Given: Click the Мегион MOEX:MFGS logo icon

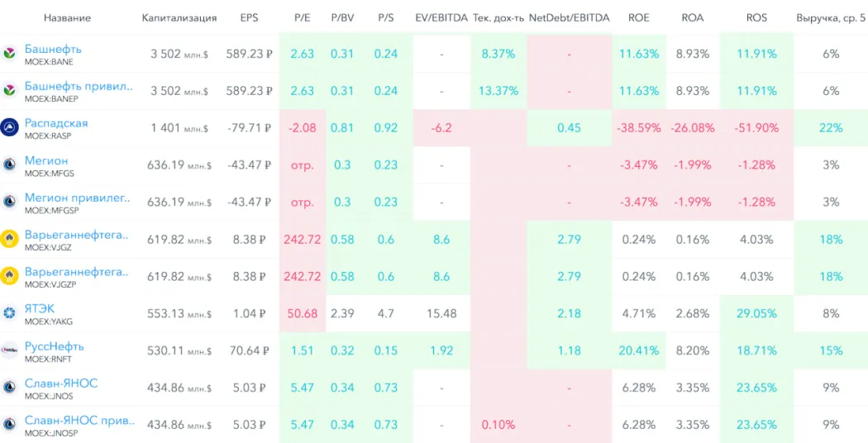Looking at the screenshot, I should [10, 164].
